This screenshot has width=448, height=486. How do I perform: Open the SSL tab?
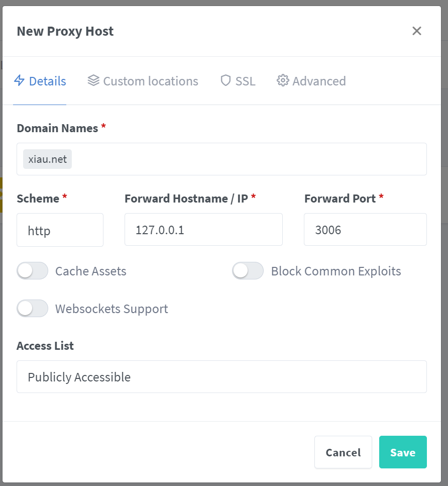(245, 81)
